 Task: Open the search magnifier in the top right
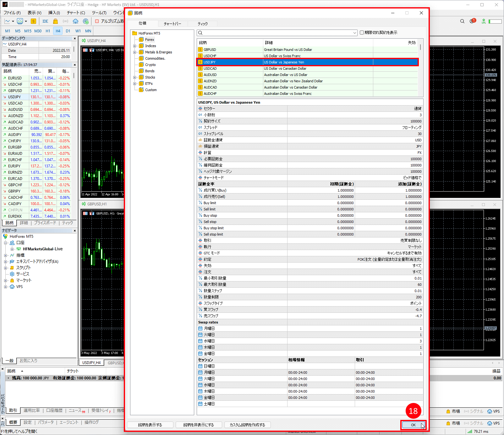click(x=462, y=21)
